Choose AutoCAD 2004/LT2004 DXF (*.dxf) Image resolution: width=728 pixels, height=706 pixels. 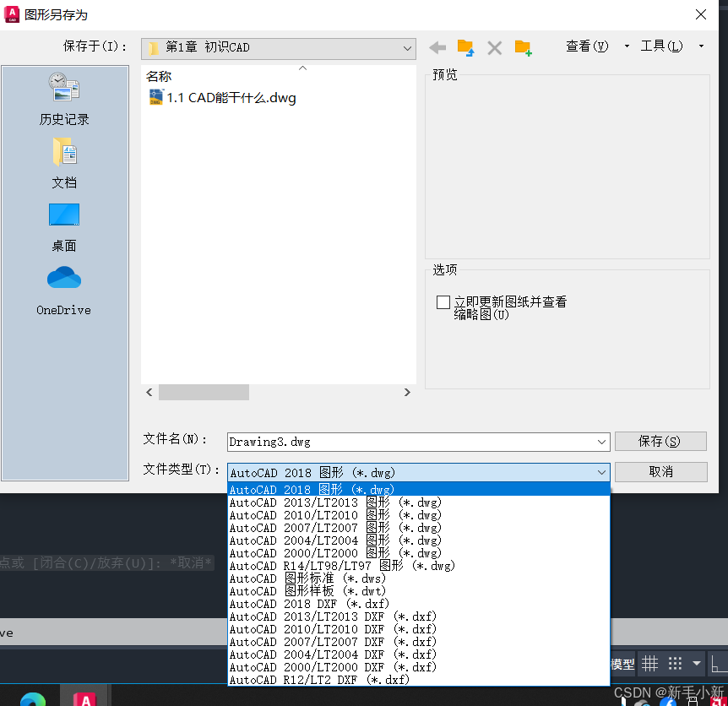tap(418, 654)
